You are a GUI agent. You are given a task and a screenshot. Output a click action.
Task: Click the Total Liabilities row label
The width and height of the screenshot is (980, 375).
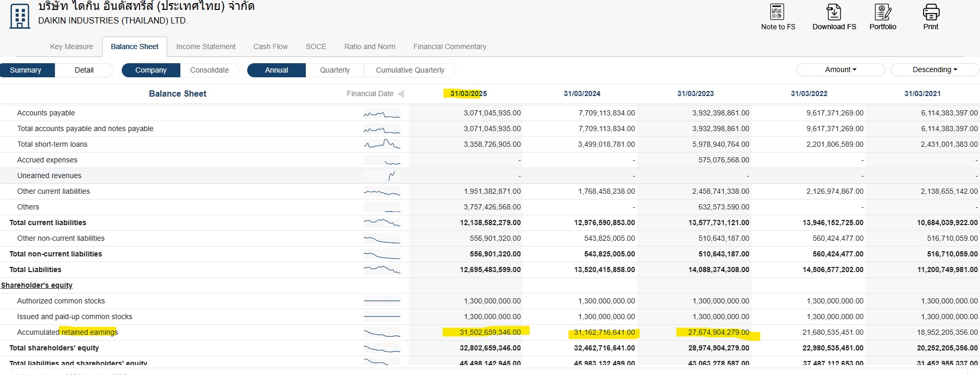click(x=35, y=269)
